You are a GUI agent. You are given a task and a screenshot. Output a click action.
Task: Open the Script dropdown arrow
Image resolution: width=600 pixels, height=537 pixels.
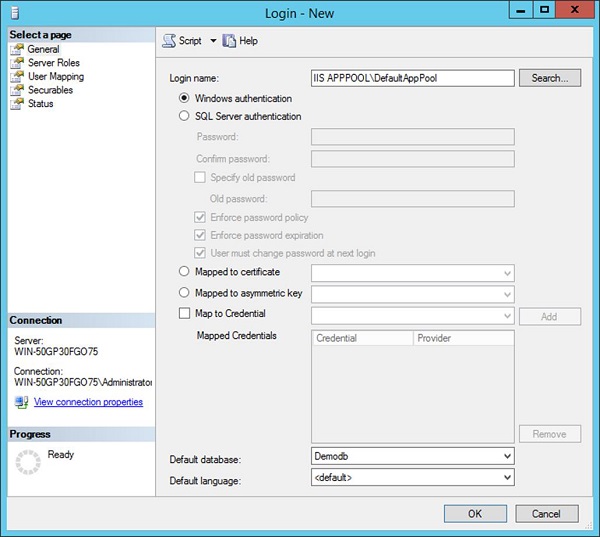pos(213,41)
